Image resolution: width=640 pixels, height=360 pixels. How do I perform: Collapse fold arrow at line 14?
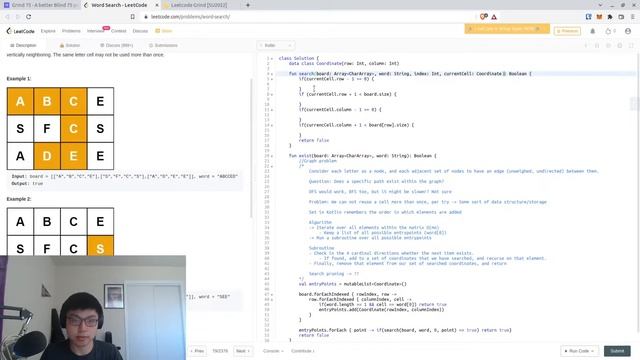272,125
